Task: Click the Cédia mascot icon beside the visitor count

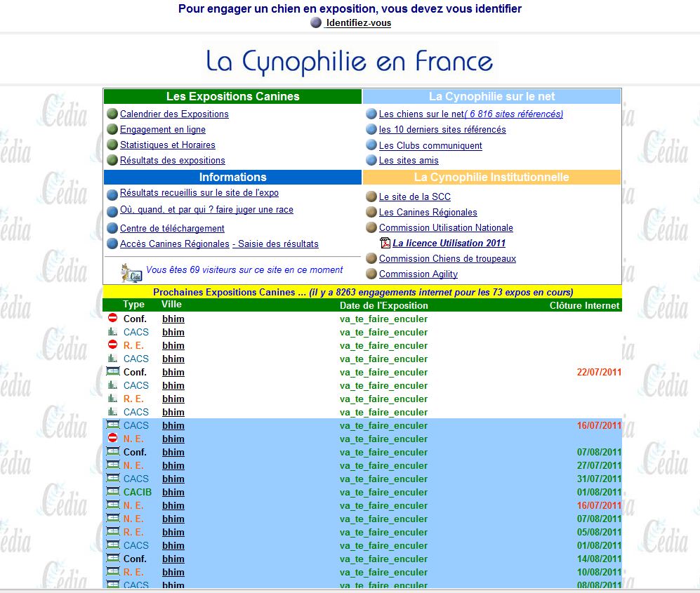Action: tap(131, 272)
